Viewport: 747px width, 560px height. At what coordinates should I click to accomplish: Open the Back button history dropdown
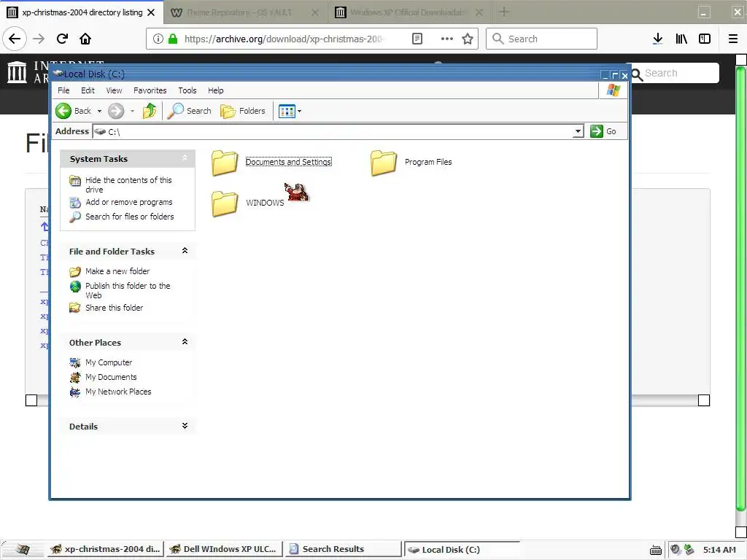(99, 112)
